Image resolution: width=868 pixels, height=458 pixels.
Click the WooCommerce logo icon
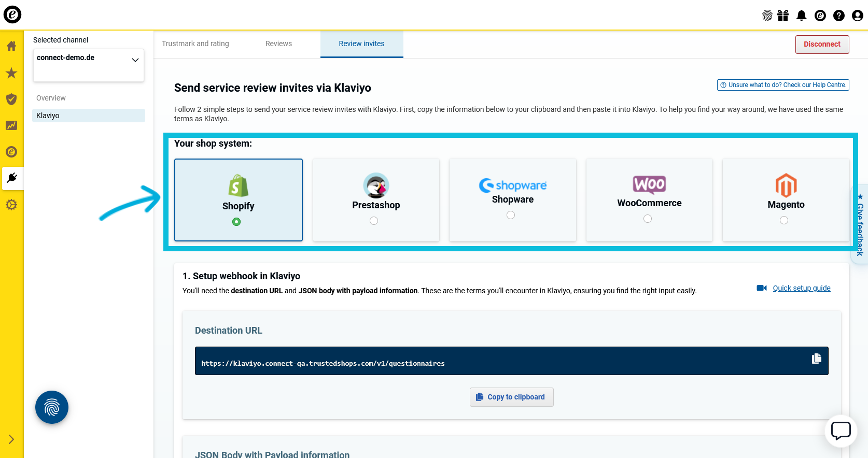(x=649, y=184)
